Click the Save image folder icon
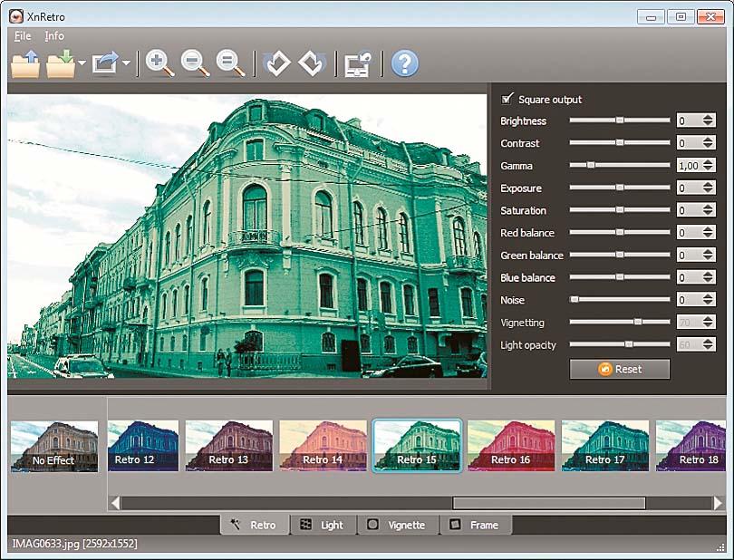The width and height of the screenshot is (734, 560). (x=61, y=63)
